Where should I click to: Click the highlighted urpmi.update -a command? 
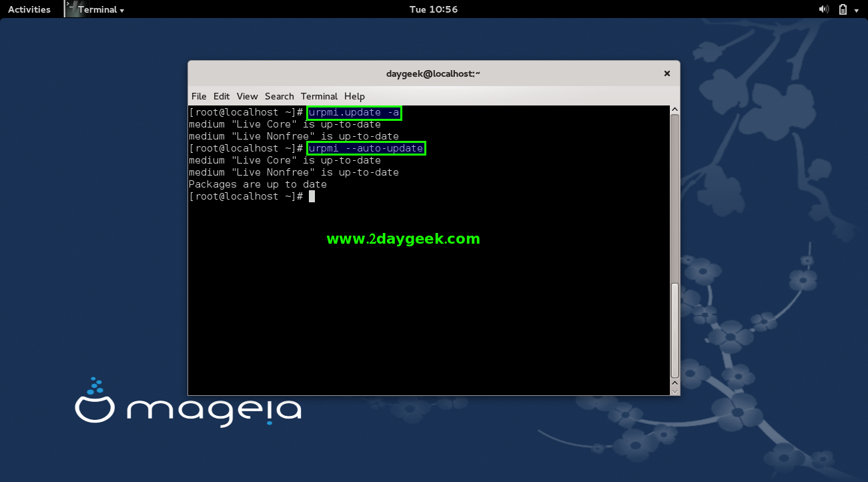tap(354, 112)
